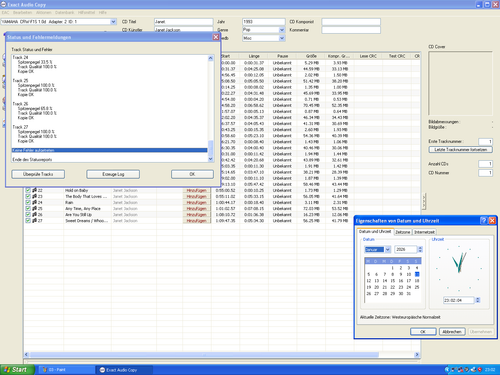Click the music note icon of track 25
500x375 pixels.
coord(34,208)
